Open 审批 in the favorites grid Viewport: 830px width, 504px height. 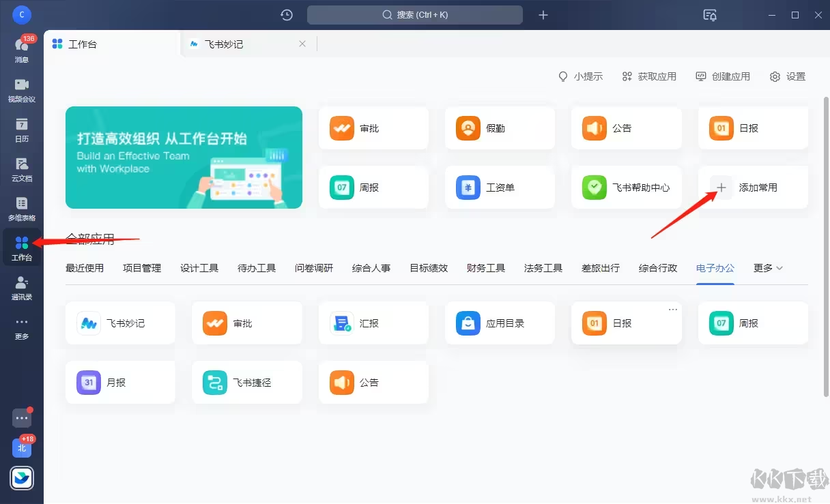(x=373, y=128)
